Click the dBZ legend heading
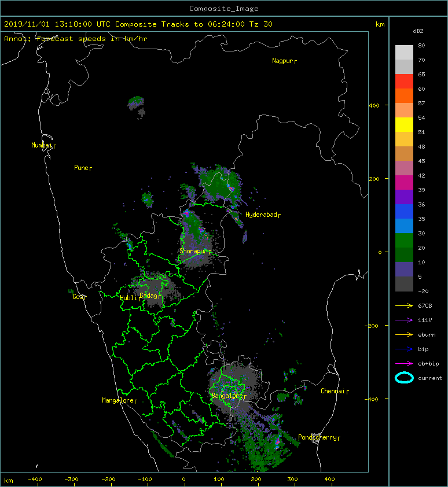This screenshot has width=448, height=487. pyautogui.click(x=418, y=31)
